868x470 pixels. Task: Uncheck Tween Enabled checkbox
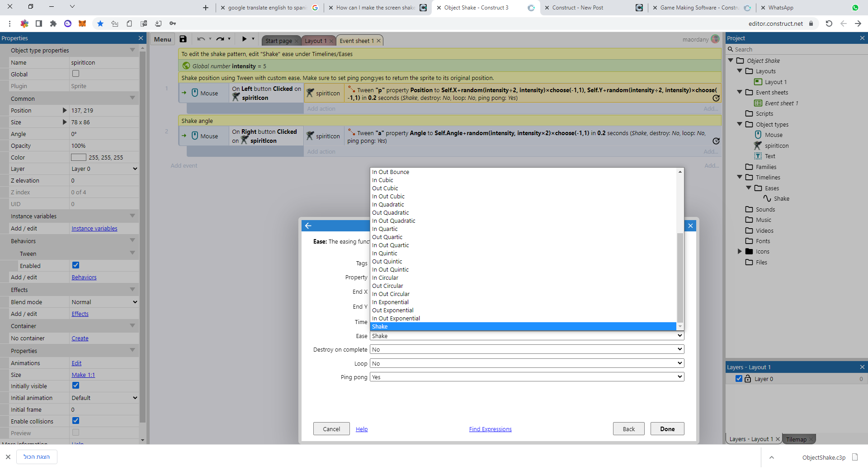tap(75, 265)
